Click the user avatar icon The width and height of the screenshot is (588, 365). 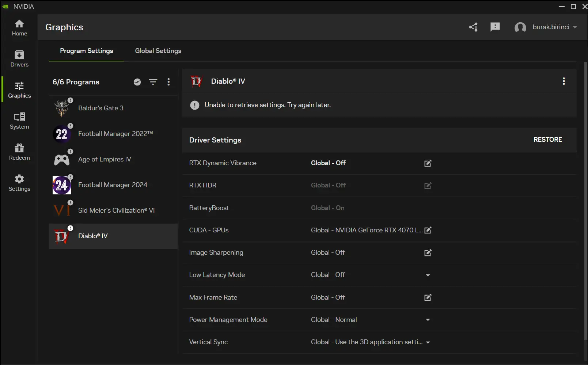coord(520,27)
